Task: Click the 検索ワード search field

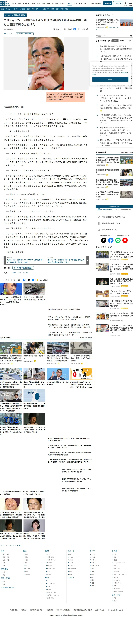Action: [x=112, y=36]
